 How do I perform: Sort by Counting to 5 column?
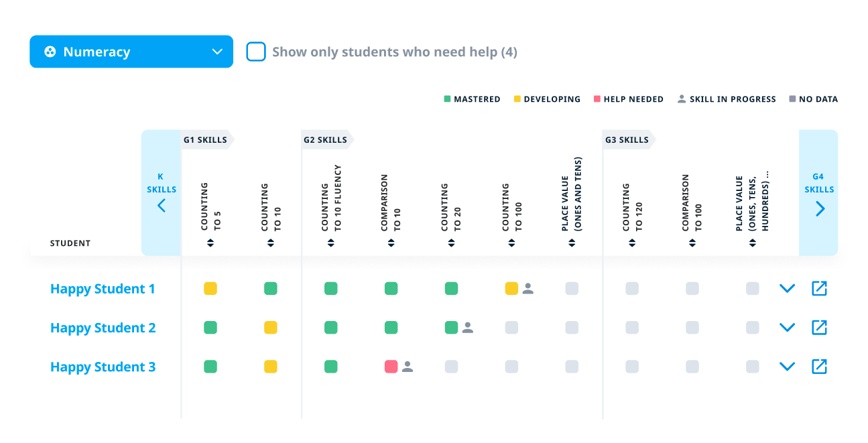[x=210, y=243]
